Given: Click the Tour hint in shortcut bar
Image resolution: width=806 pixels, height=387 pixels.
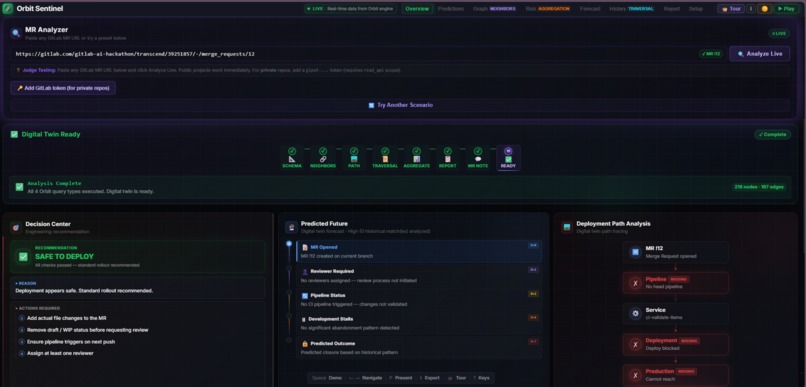Looking at the screenshot, I should [457, 378].
